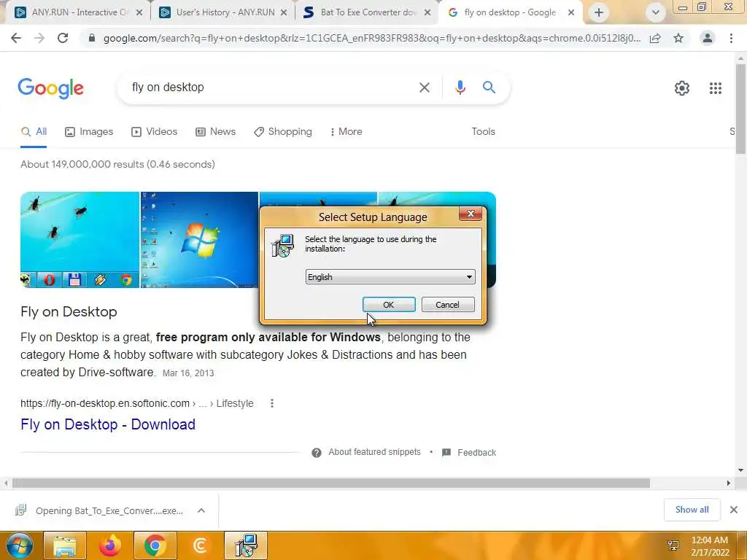The width and height of the screenshot is (747, 560).
Task: Open the Chrome profile avatar menu
Action: (708, 38)
